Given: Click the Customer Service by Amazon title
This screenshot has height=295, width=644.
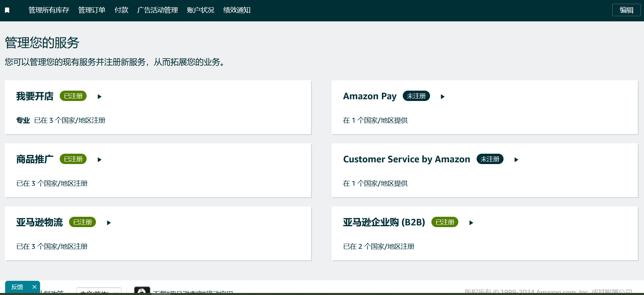Looking at the screenshot, I should [x=406, y=159].
